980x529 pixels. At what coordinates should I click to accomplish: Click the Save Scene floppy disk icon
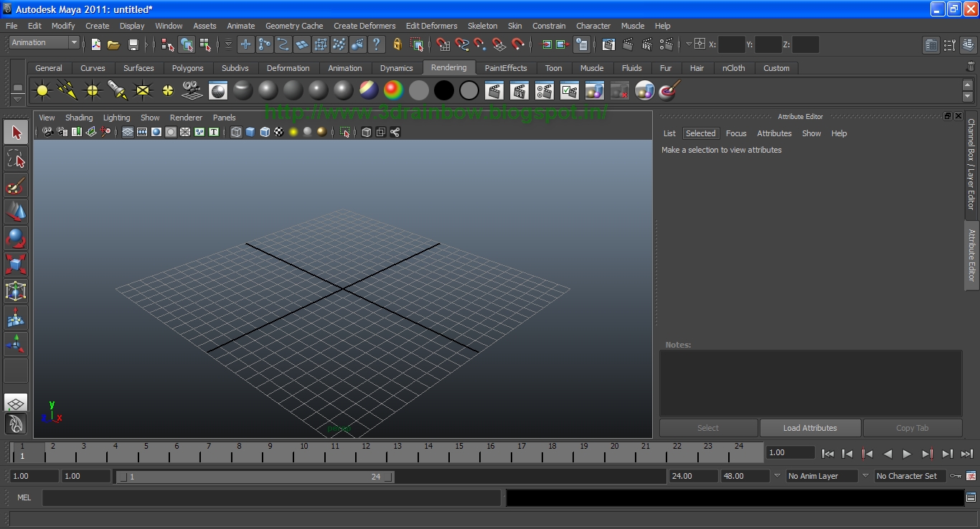(x=133, y=44)
